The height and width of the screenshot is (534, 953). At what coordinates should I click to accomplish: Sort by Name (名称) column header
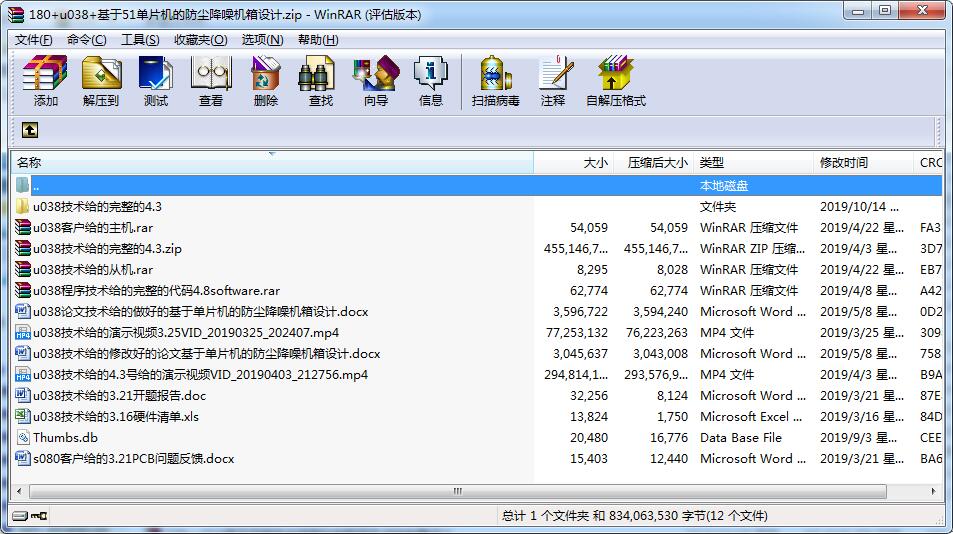point(272,163)
